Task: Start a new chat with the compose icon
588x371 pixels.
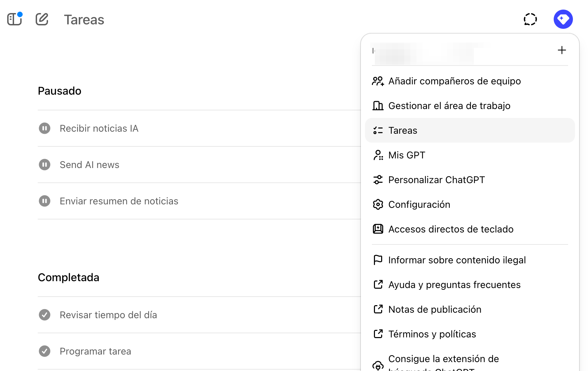Action: tap(42, 19)
